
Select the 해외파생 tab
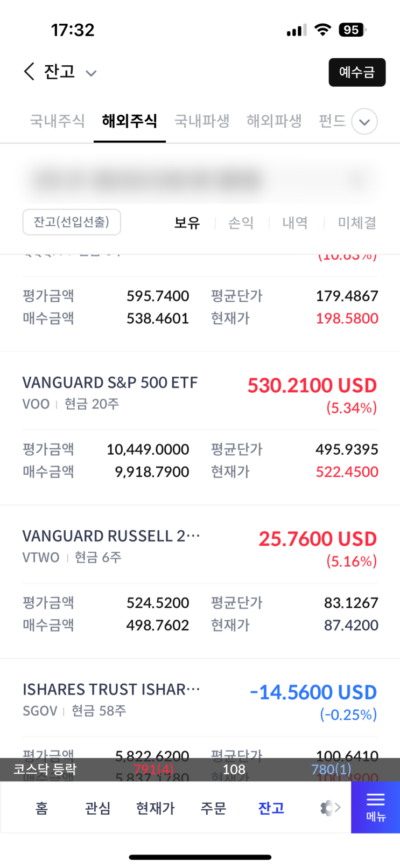[274, 121]
